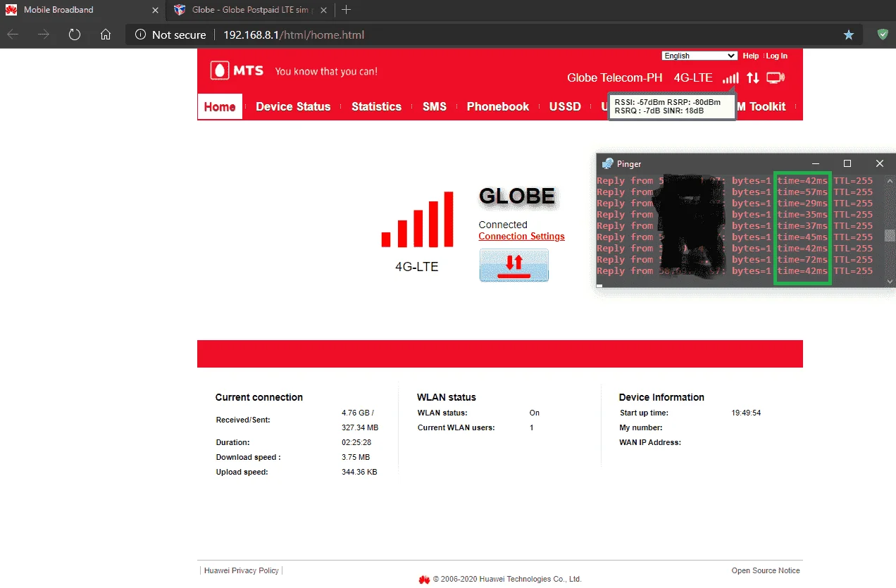Click the Connected status text
Screen dimensions: 896x588
click(503, 225)
